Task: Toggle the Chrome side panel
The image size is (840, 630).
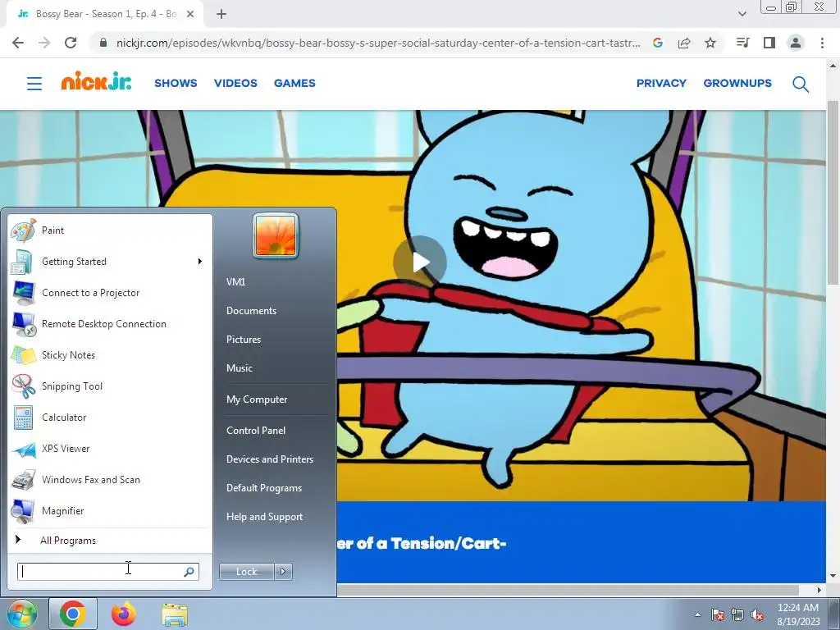Action: pyautogui.click(x=769, y=43)
